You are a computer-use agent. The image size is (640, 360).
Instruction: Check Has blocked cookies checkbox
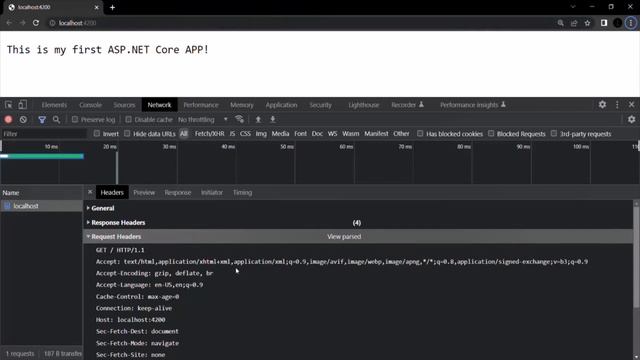(x=420, y=133)
